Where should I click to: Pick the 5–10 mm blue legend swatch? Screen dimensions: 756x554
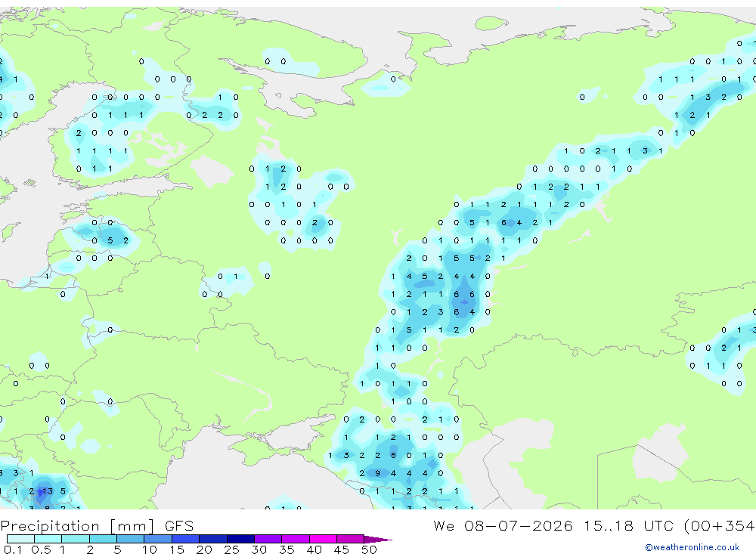click(130, 539)
